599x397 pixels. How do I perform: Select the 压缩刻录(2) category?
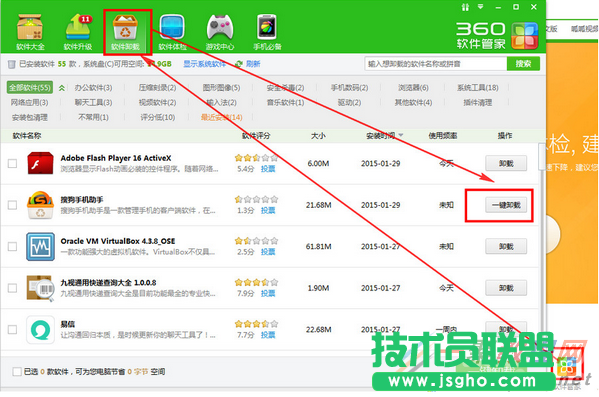(157, 88)
